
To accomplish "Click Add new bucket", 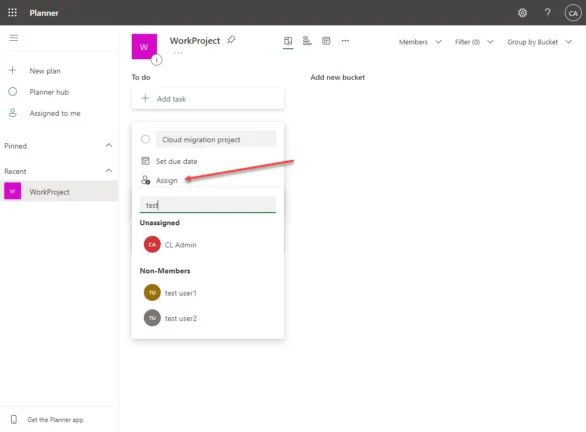I will click(x=337, y=77).
